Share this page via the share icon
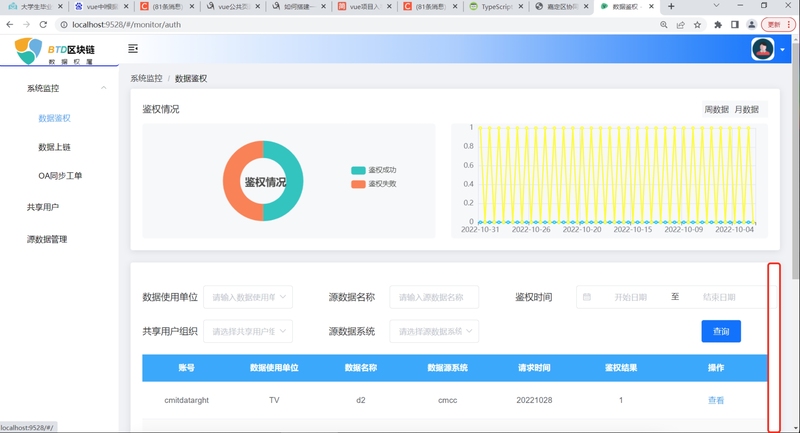800x433 pixels. click(680, 24)
